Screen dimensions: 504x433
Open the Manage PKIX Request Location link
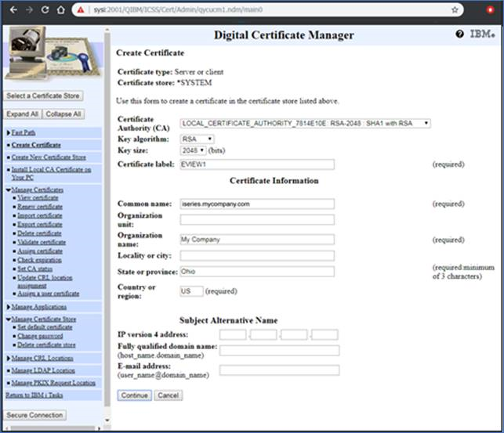pyautogui.click(x=53, y=383)
